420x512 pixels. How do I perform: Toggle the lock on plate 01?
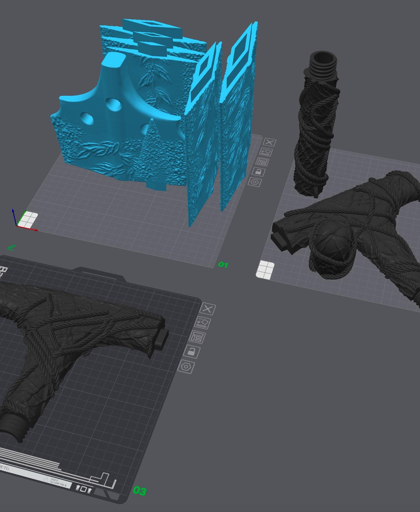pos(258,172)
